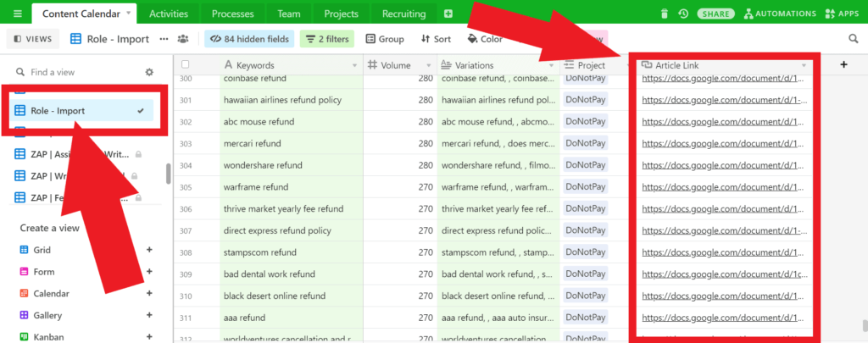Image resolution: width=868 pixels, height=343 pixels.
Task: Click DoNotPay tag in row 308
Action: pyautogui.click(x=586, y=252)
